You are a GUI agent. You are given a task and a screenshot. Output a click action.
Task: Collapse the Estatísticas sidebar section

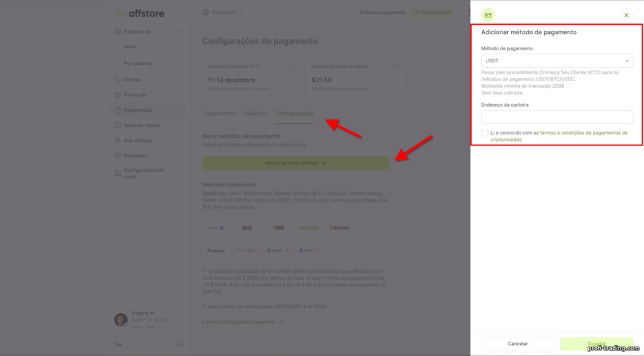[x=178, y=32]
